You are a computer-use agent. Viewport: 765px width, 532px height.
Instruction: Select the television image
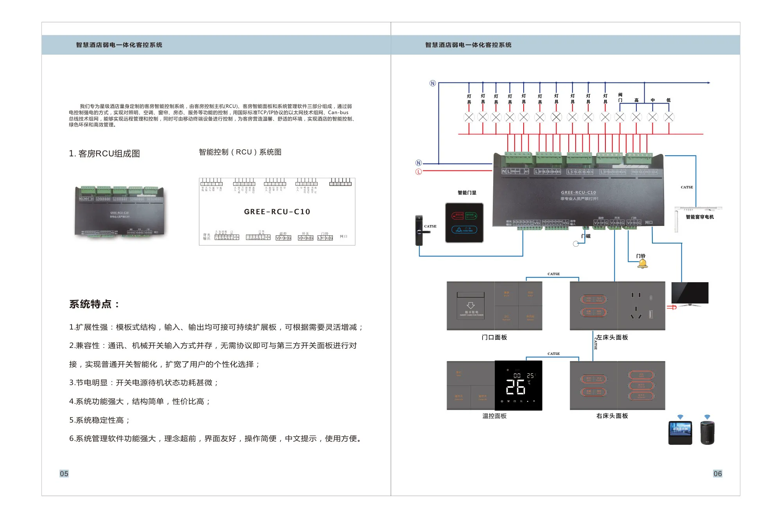coord(690,294)
